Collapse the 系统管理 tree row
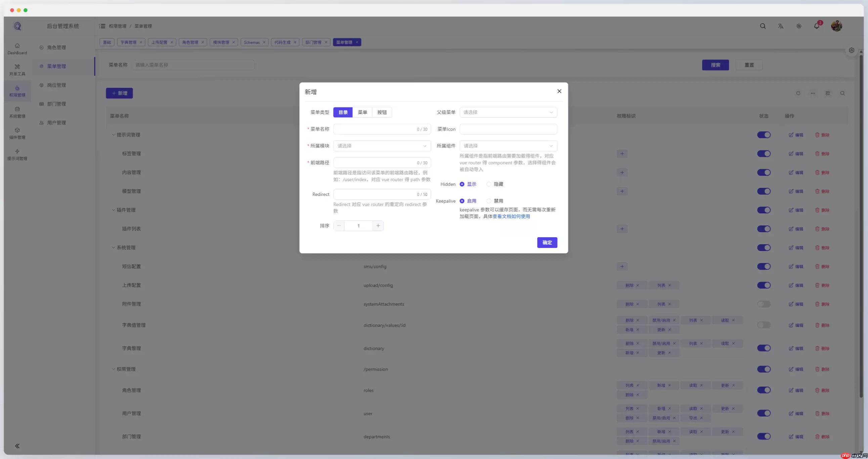Image resolution: width=868 pixels, height=459 pixels. (x=114, y=248)
